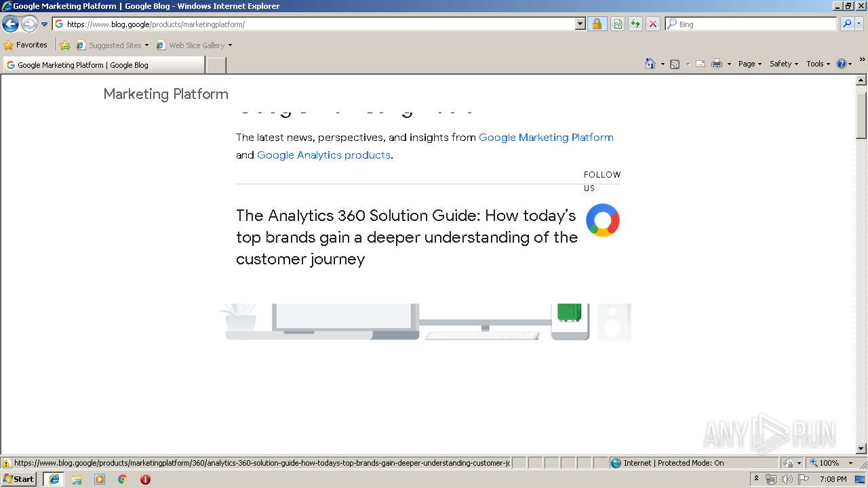Click the Start button
868x488 pixels.
[18, 479]
